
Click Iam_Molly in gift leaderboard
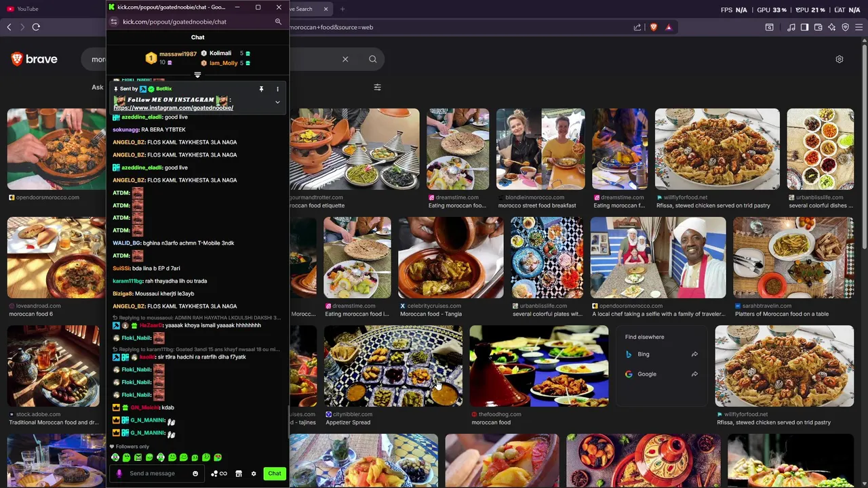(x=223, y=63)
